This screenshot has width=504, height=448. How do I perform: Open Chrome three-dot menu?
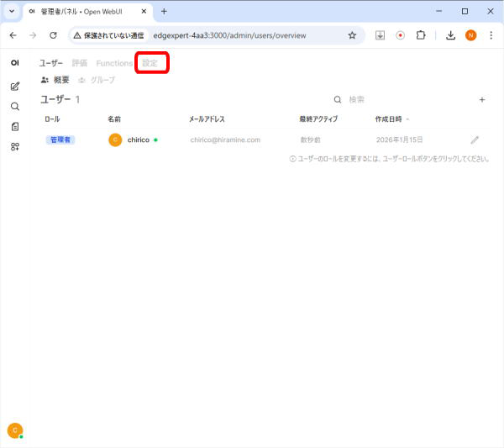coord(491,35)
